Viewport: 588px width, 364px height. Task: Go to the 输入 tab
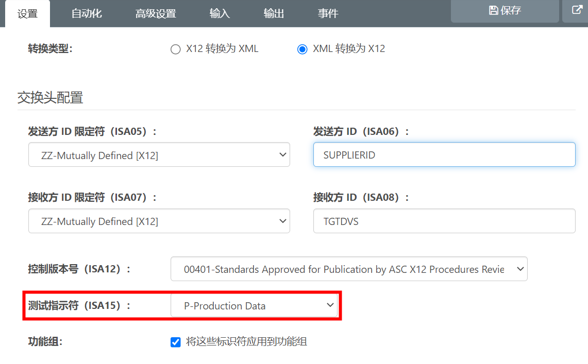click(x=220, y=14)
